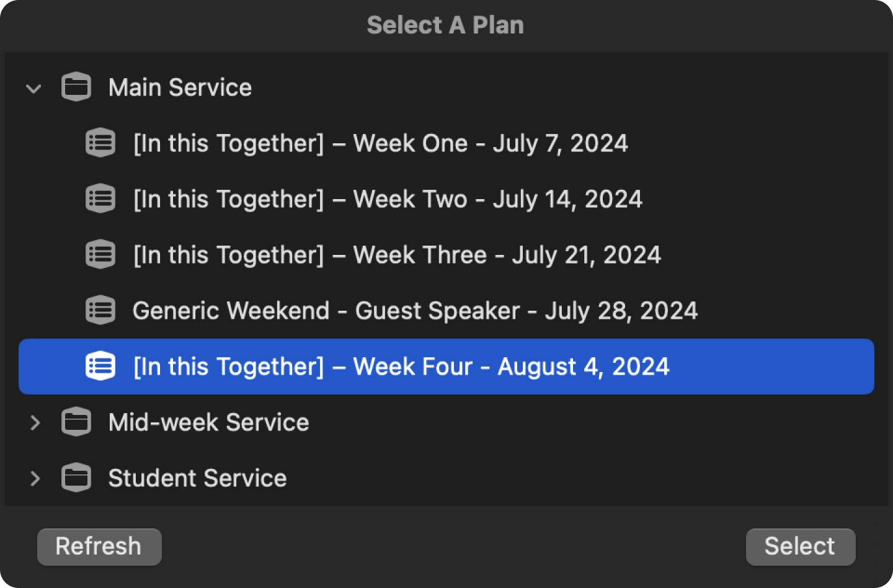Click the plan icon beside Week One
Screen dimensions: 893x588
(x=100, y=143)
